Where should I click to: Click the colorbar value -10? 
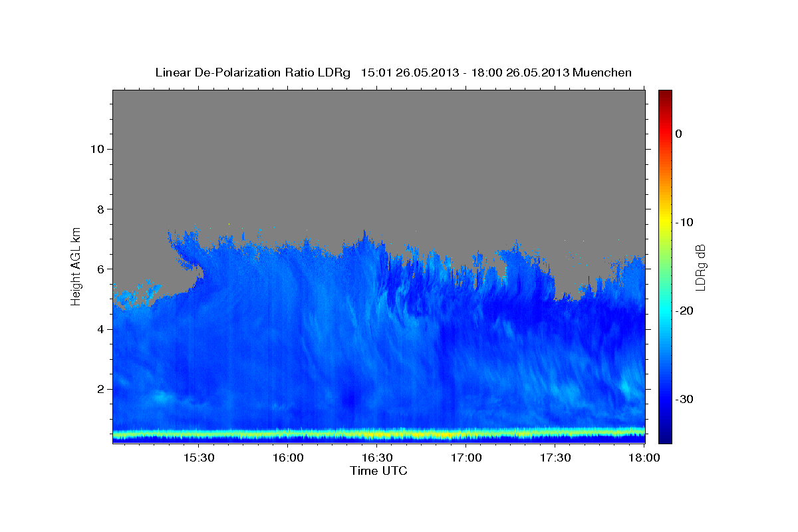coord(685,222)
